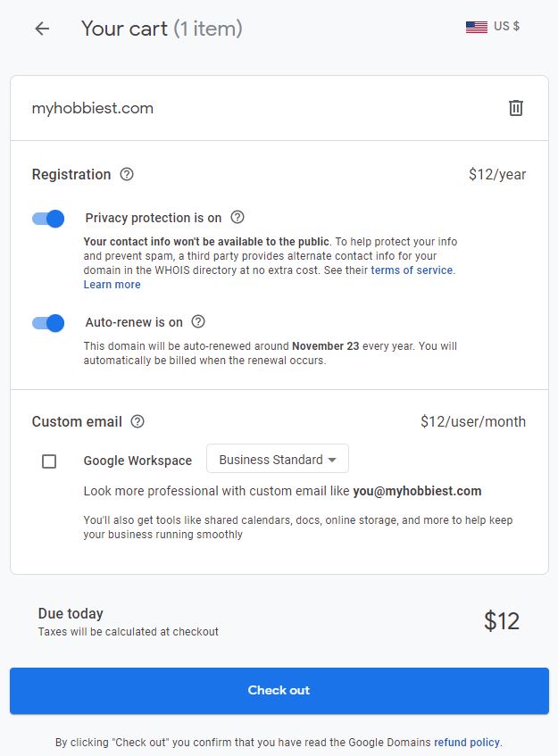This screenshot has width=558, height=756.
Task: Open the terms of service link
Action: pyautogui.click(x=412, y=270)
